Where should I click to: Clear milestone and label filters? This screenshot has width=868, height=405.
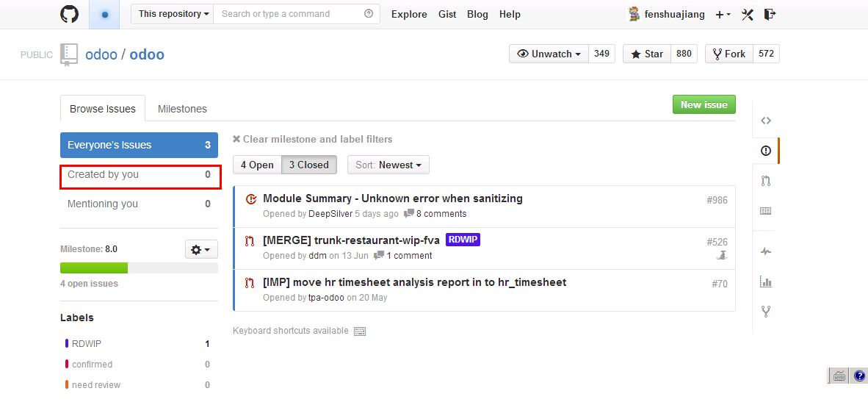(x=312, y=139)
